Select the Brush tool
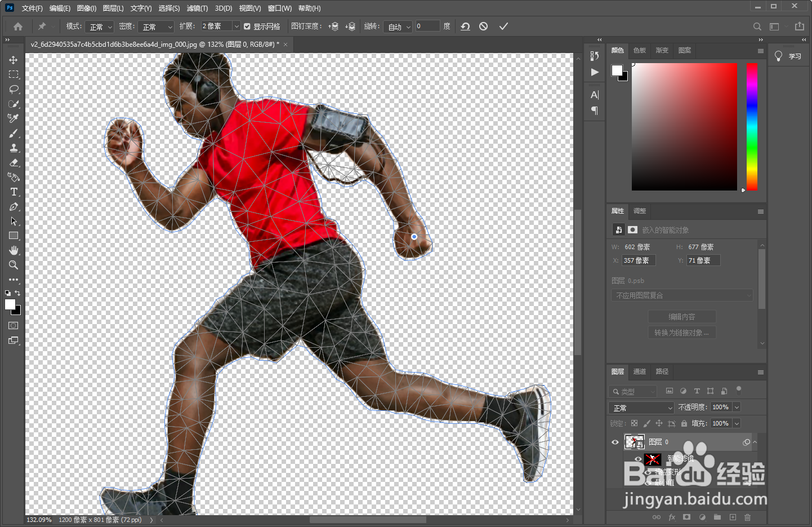Screen dimensions: 812x527 tap(14, 133)
